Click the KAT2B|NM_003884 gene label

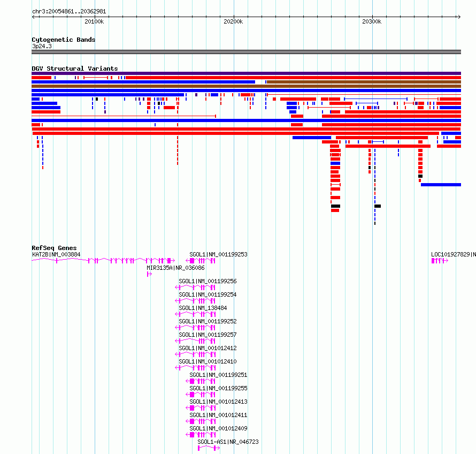click(56, 254)
